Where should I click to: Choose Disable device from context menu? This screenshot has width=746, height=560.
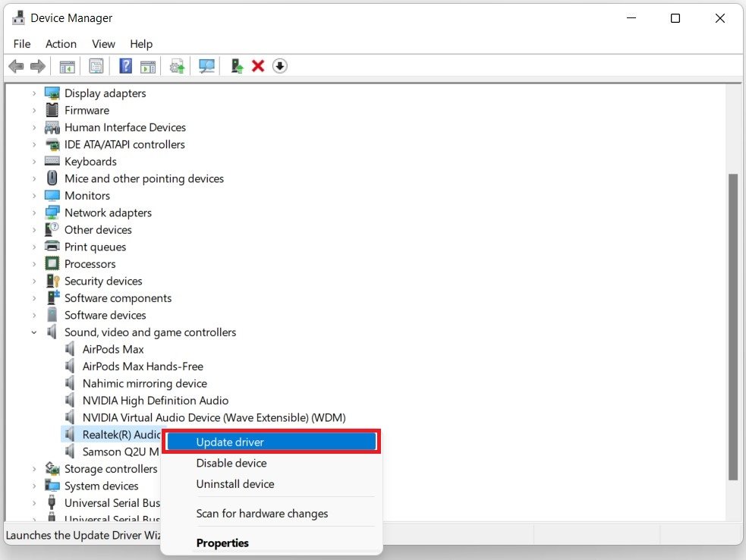click(x=231, y=463)
